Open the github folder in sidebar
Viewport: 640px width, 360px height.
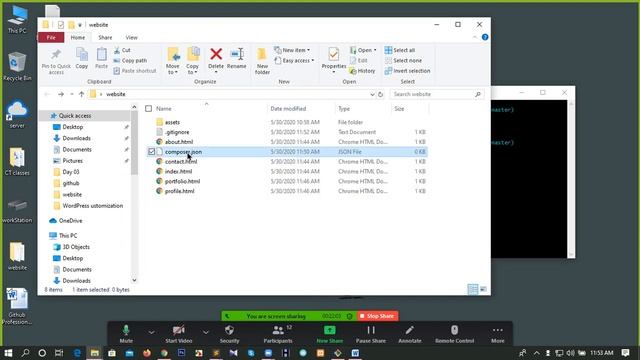point(71,183)
